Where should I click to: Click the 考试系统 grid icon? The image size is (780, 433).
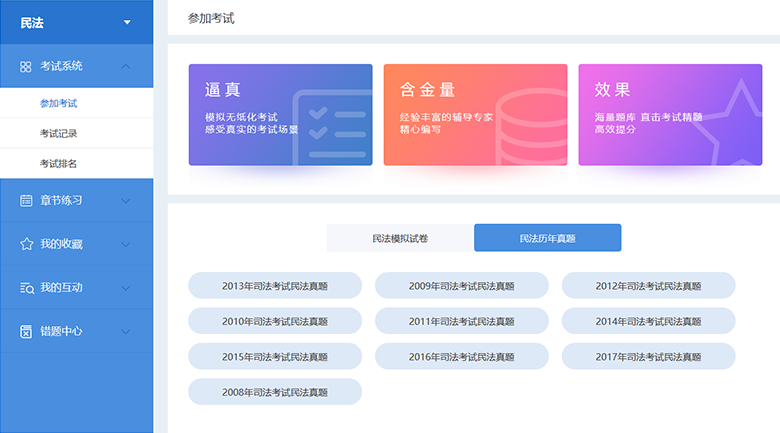pyautogui.click(x=26, y=66)
